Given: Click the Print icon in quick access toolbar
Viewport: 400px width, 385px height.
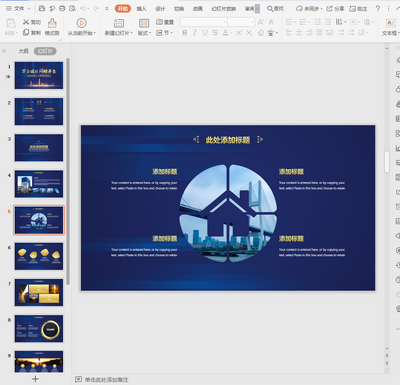Looking at the screenshot, I should [62, 8].
